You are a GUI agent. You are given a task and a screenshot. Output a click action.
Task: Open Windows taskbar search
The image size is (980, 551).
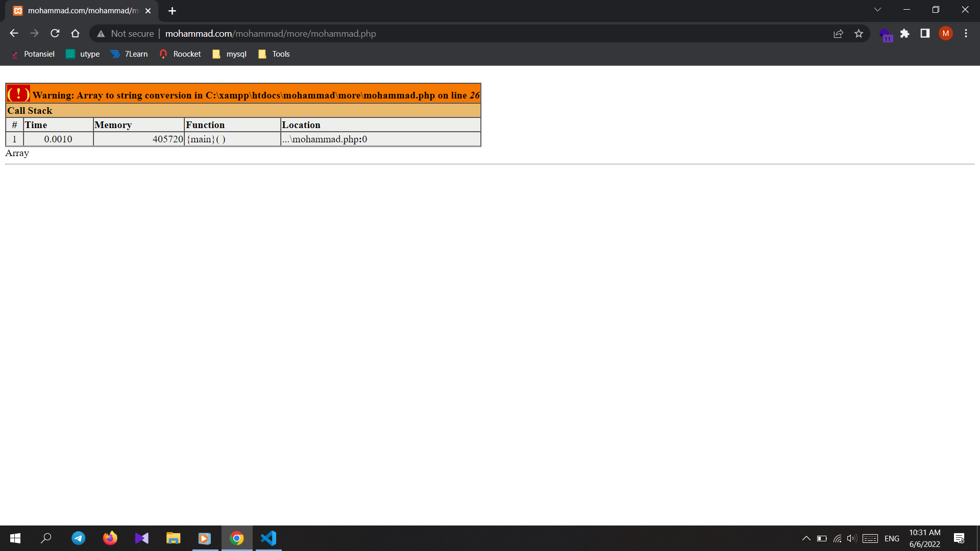pos(46,538)
